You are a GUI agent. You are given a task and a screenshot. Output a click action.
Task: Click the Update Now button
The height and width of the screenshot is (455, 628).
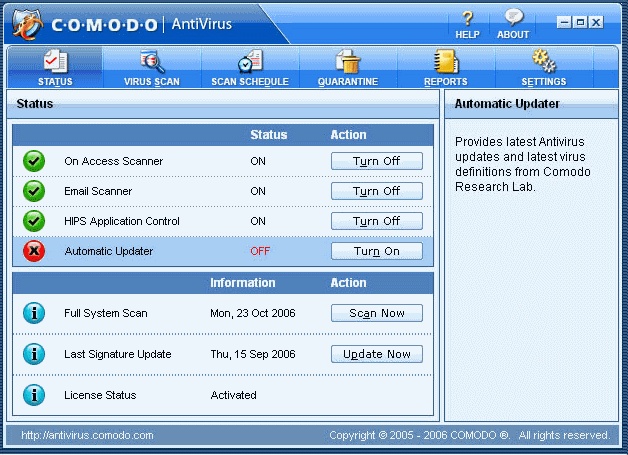pos(376,354)
